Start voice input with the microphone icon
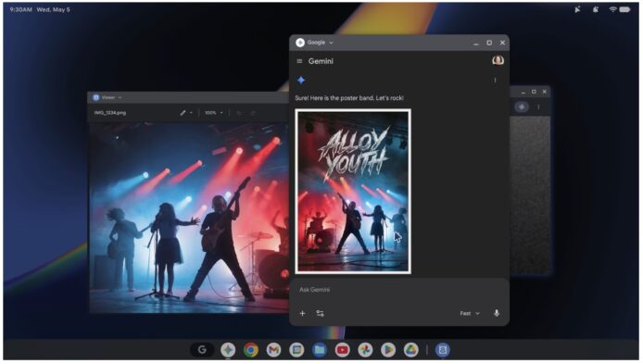Screen dimensions: 643x364 (497, 313)
